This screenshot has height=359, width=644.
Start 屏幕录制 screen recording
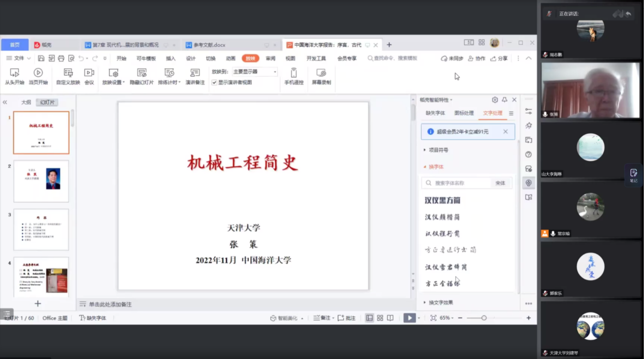[321, 73]
